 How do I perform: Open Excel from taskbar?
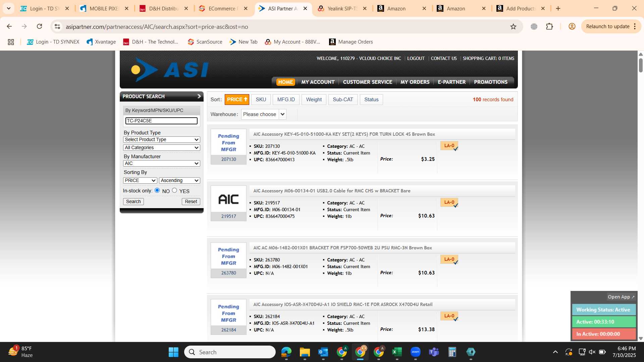click(397, 352)
